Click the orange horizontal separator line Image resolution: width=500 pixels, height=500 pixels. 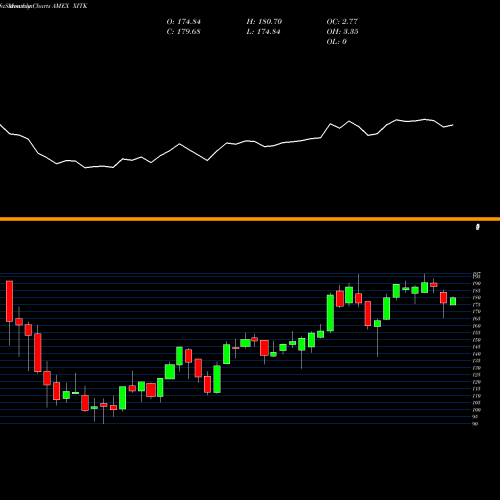(x=250, y=219)
